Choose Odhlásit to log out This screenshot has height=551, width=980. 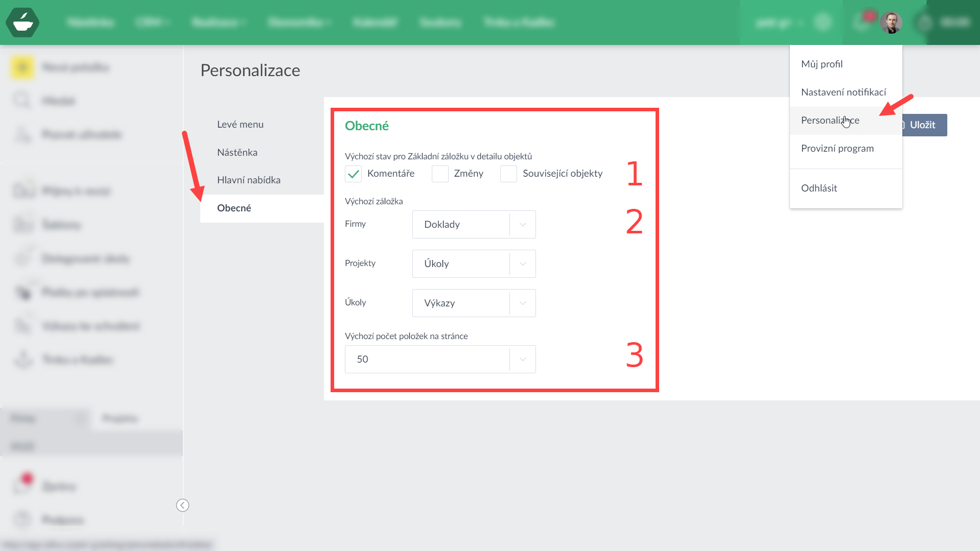coord(819,188)
